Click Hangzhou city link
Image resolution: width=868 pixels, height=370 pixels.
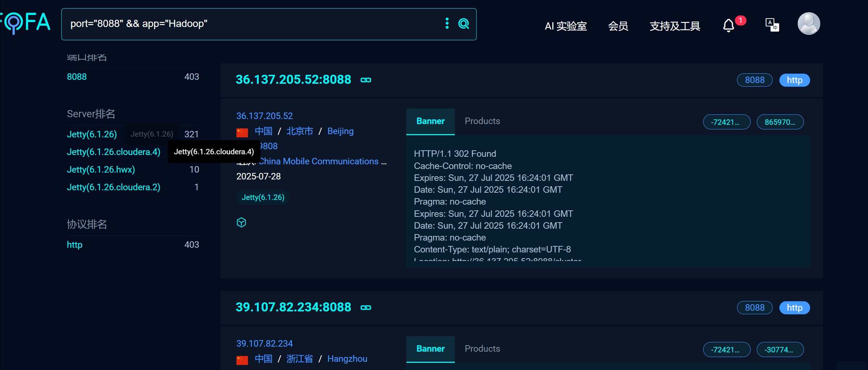tap(347, 359)
